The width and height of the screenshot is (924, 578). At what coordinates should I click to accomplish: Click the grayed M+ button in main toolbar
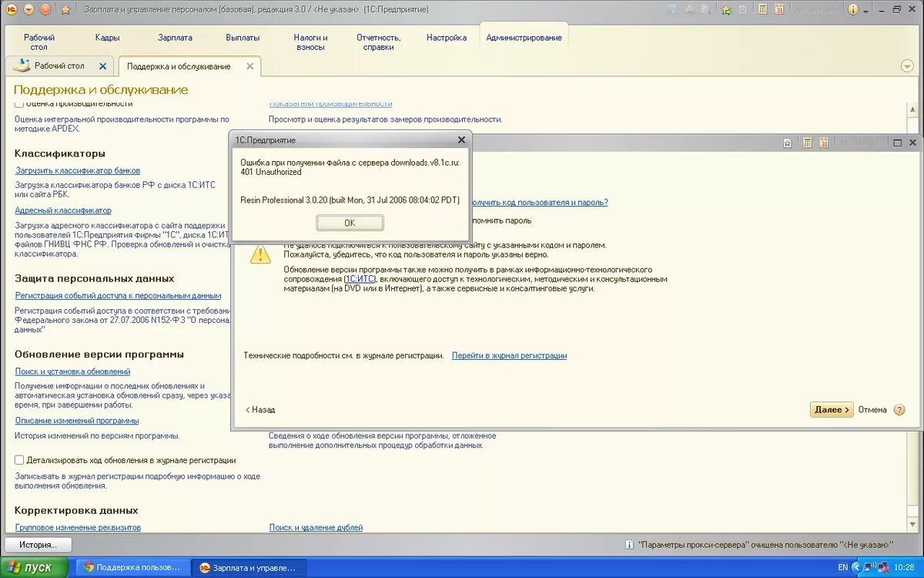coord(815,10)
